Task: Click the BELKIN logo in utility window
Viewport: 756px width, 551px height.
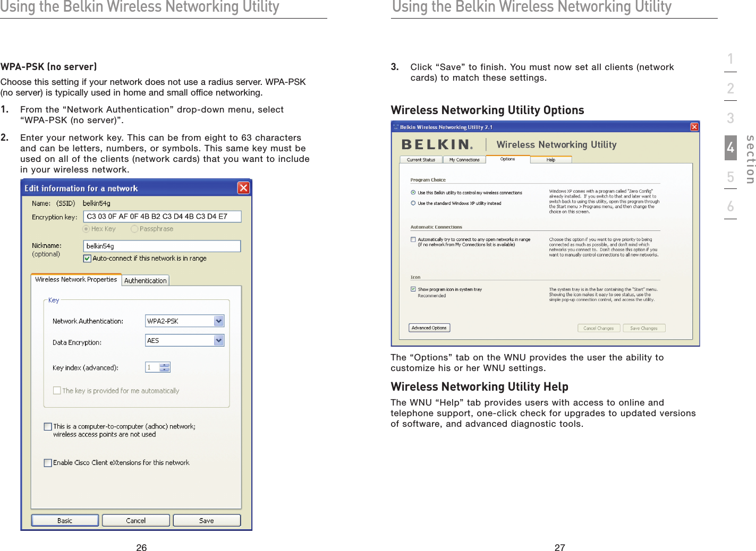Action: pyautogui.click(x=437, y=144)
